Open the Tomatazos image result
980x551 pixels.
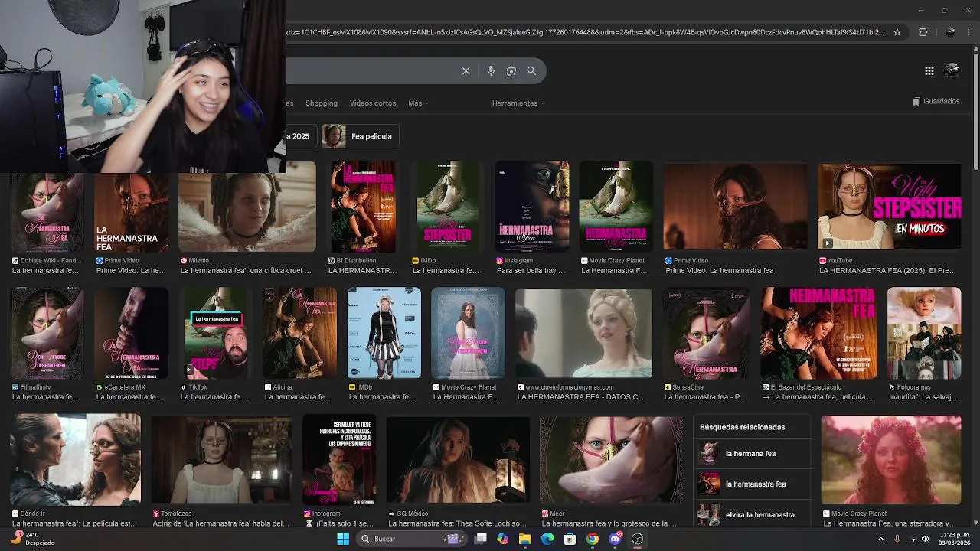point(221,459)
